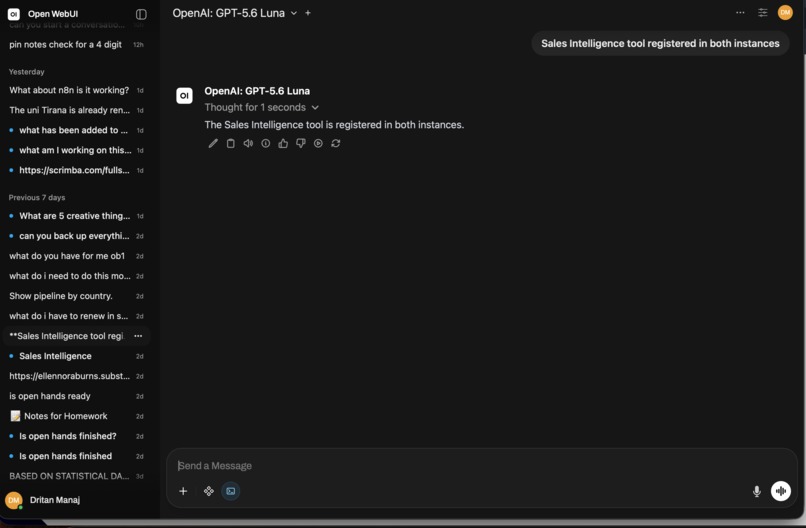The height and width of the screenshot is (528, 806).
Task: Open the 'Sales Intelligence' chat
Action: coord(77,356)
